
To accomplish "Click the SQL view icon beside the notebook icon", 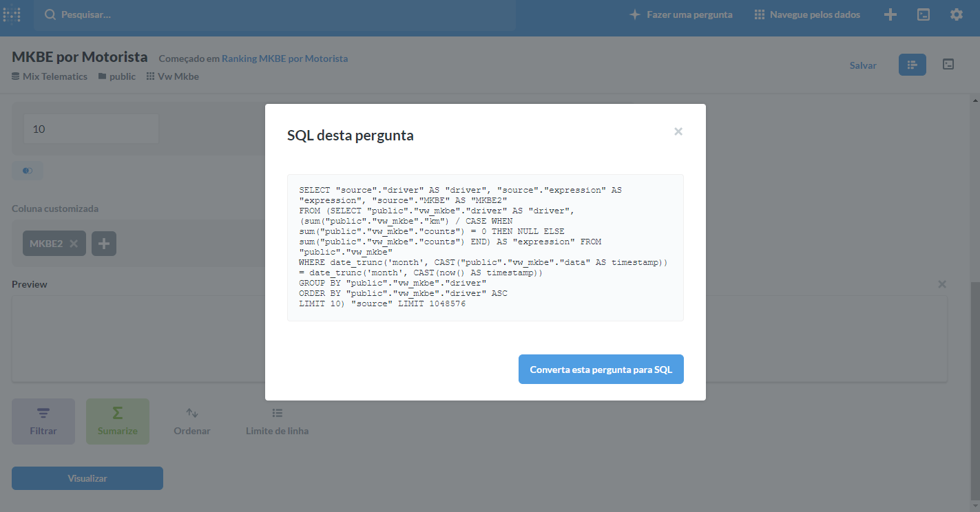I will [948, 64].
